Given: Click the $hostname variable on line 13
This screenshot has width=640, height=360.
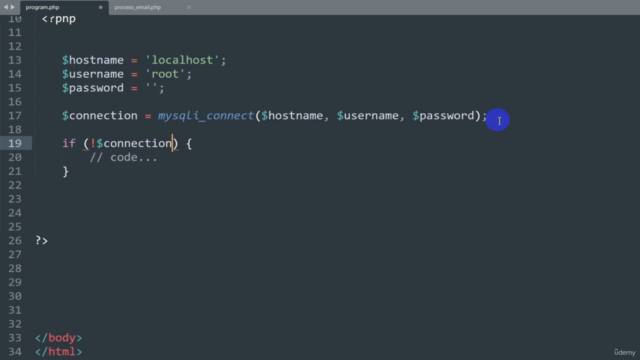Looking at the screenshot, I should tap(93, 60).
